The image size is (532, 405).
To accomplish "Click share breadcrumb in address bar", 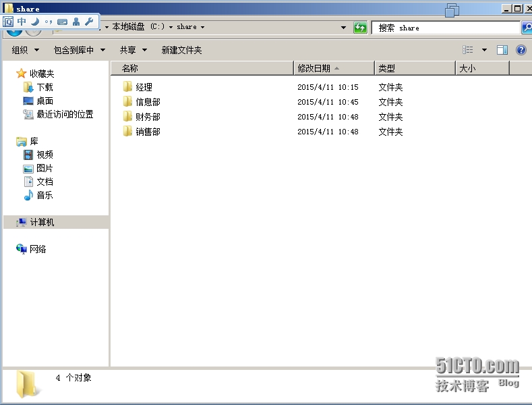I will click(187, 26).
